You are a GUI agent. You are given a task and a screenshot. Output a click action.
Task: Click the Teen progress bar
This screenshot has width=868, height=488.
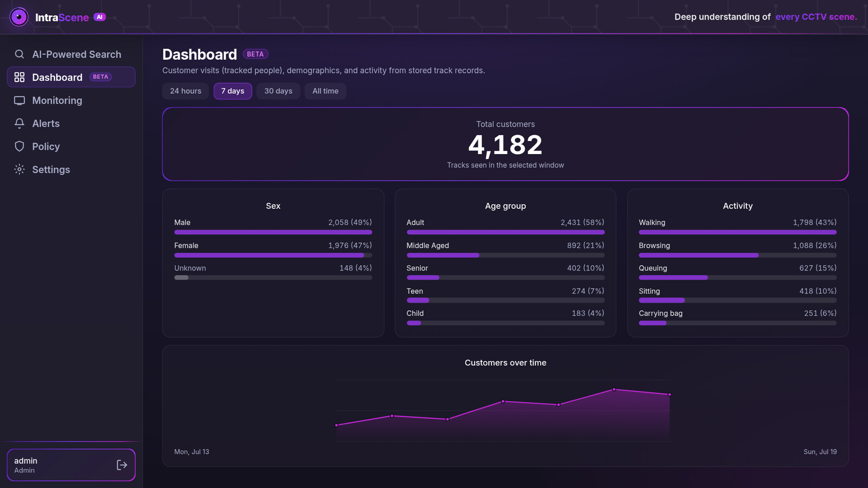506,300
